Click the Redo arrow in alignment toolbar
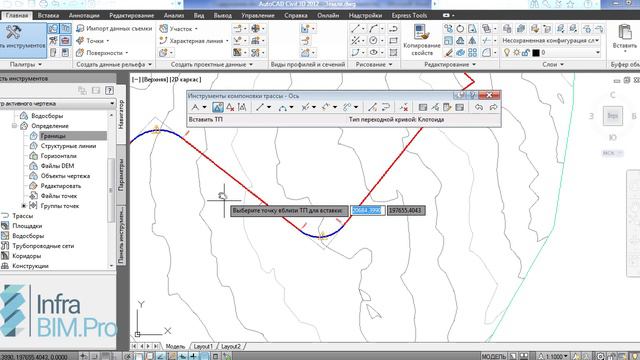 493,107
